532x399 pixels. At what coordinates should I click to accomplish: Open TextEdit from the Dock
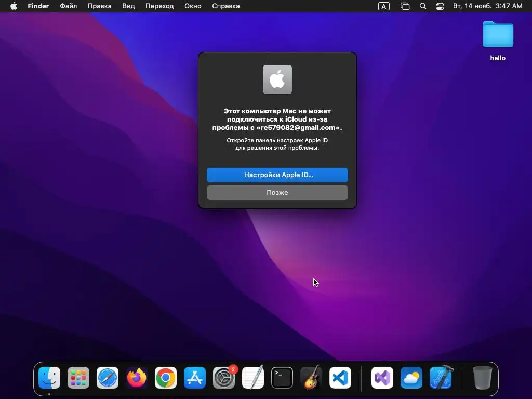[x=253, y=378]
